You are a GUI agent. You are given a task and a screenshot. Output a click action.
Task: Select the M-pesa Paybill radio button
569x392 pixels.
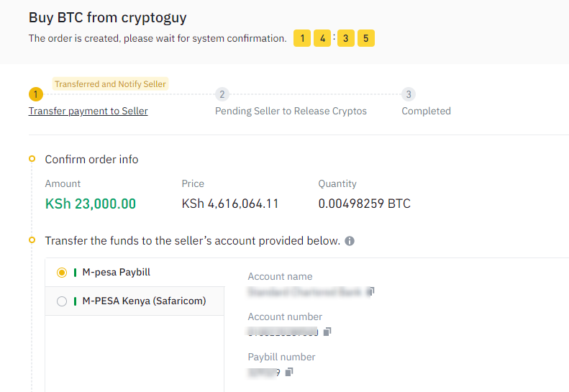coord(62,273)
